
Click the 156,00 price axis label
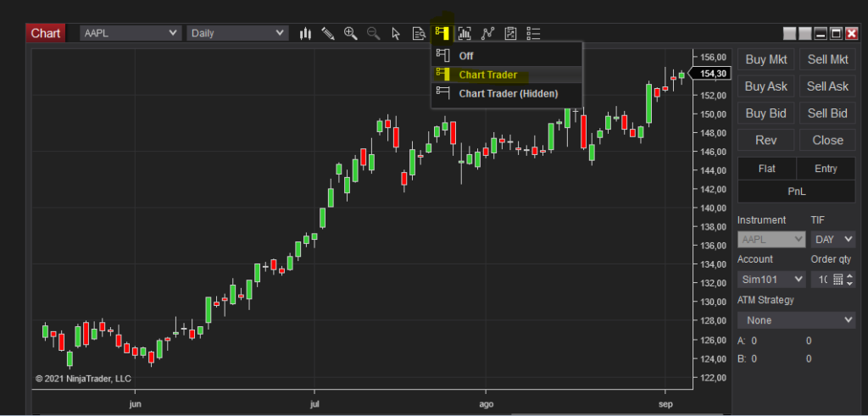713,58
